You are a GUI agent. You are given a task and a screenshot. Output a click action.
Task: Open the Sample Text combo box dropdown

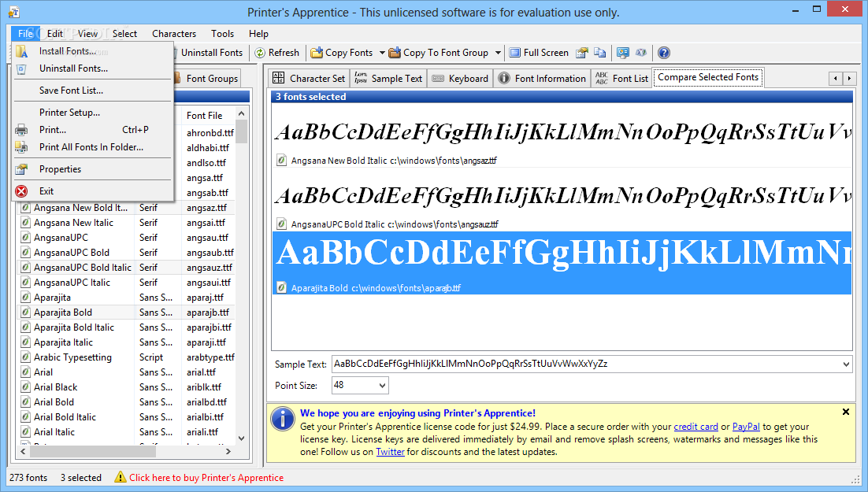(x=846, y=364)
